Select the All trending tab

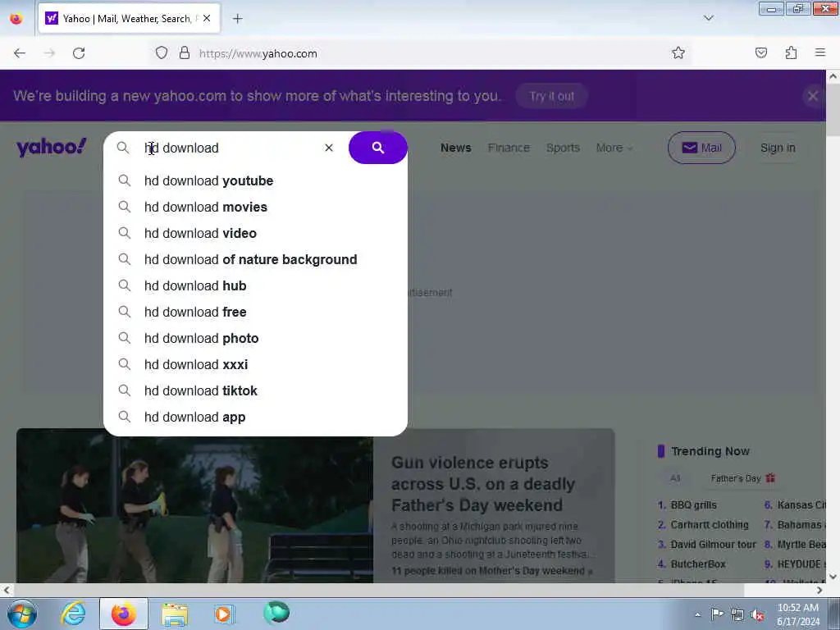675,478
